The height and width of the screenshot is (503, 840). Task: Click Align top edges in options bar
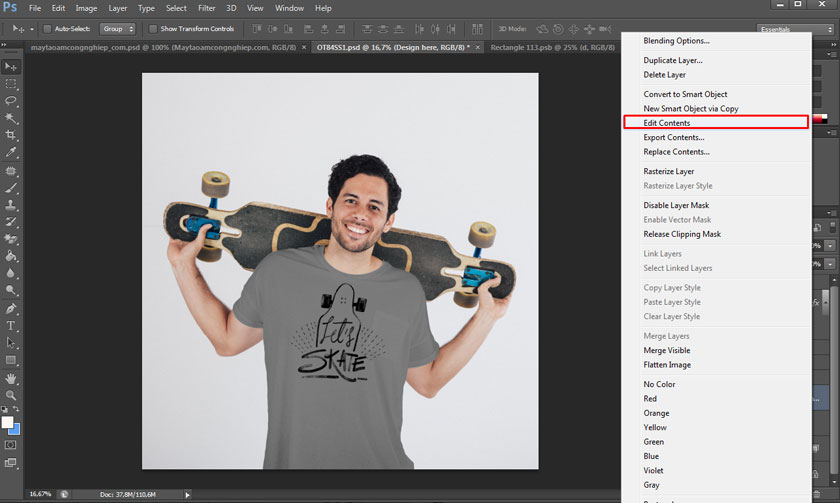tap(257, 29)
